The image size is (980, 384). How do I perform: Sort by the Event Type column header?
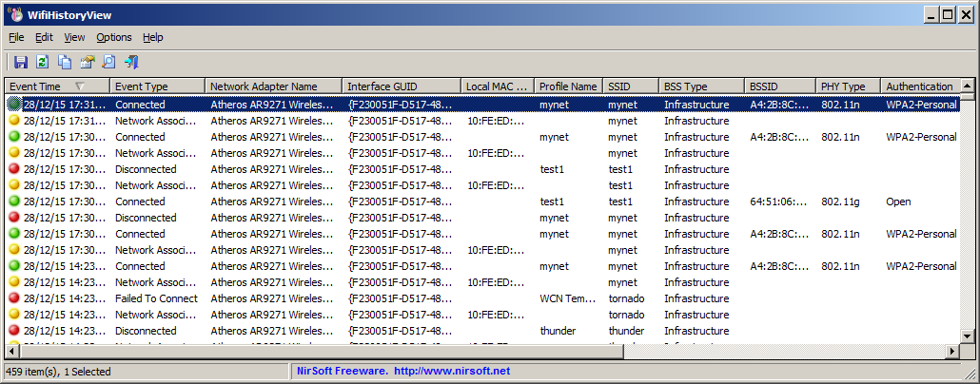(x=158, y=86)
